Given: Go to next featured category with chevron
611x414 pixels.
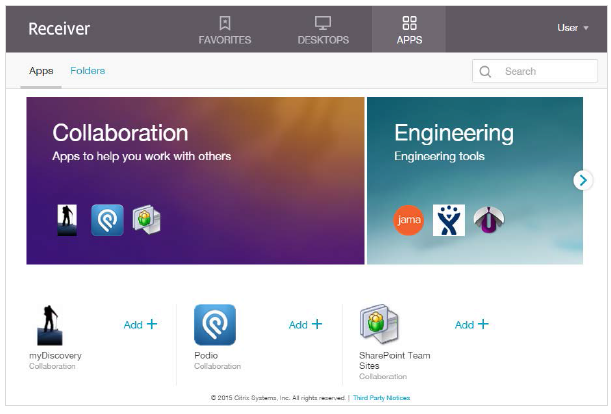Looking at the screenshot, I should click(583, 180).
